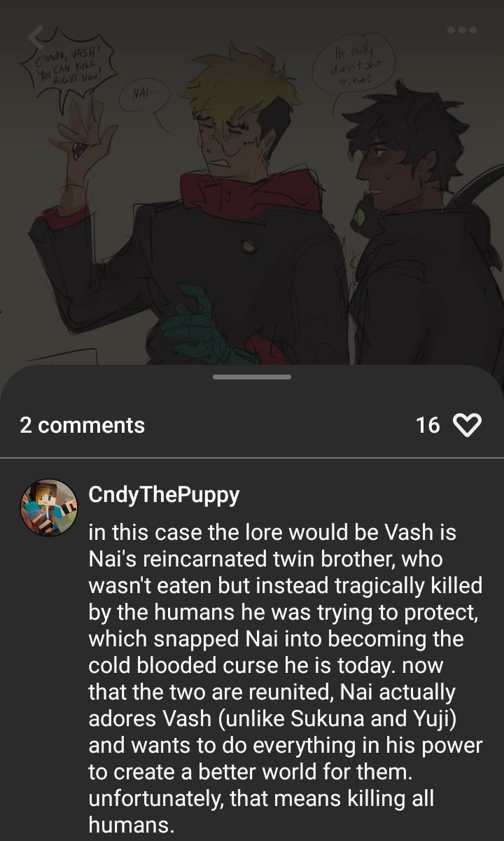Tap the "2 comments" header

point(83,425)
